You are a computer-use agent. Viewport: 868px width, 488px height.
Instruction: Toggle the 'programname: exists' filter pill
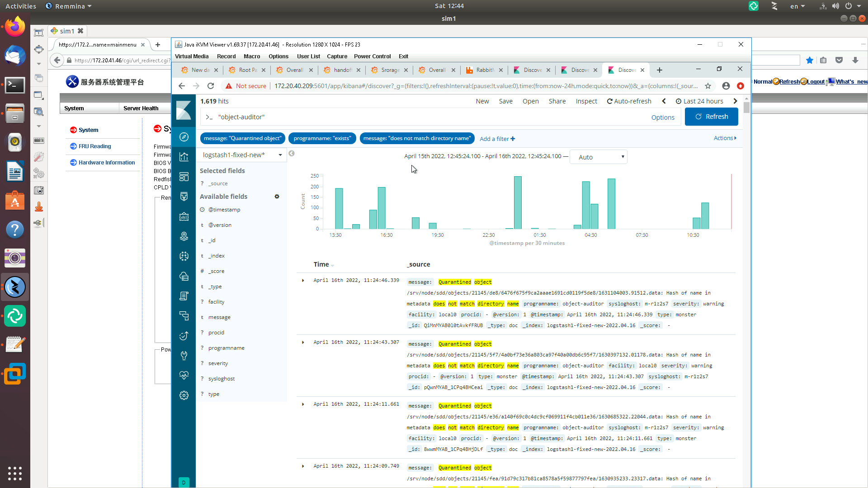point(322,138)
